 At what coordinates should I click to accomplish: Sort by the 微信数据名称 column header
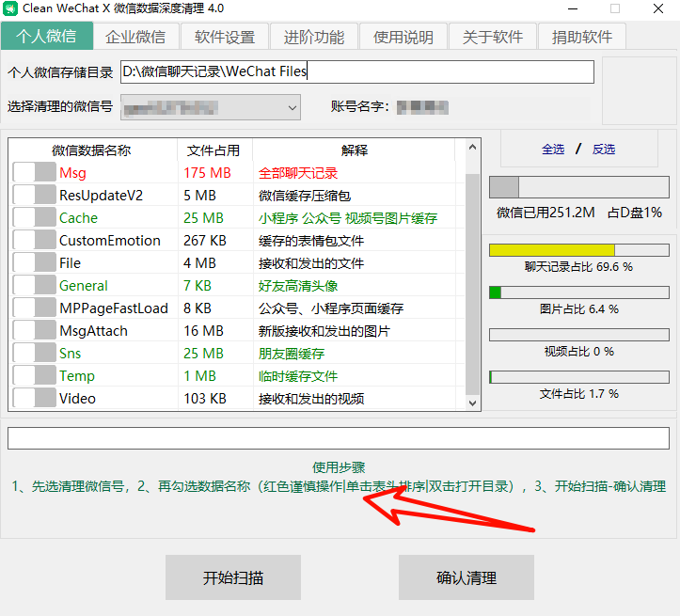[x=92, y=150]
